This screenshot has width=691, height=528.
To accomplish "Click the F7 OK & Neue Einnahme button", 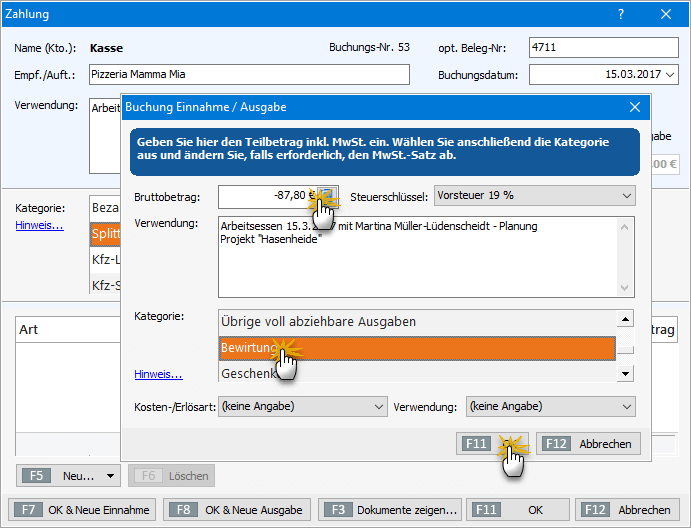I will [84, 510].
